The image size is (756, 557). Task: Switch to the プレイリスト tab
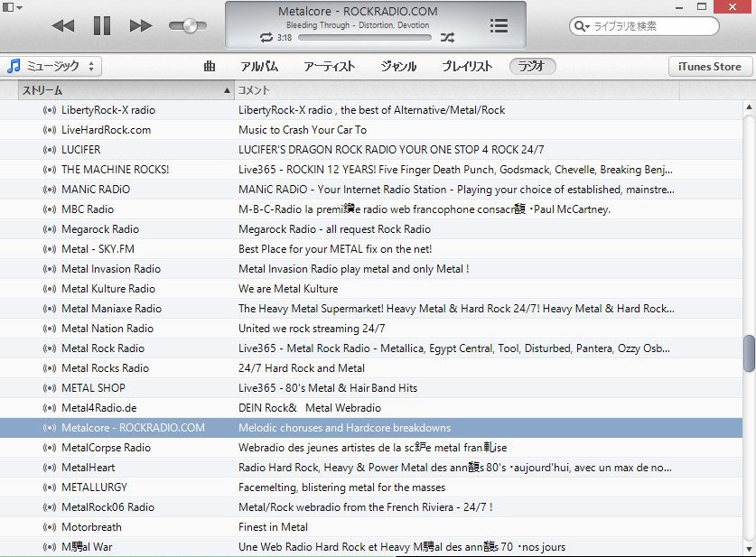tap(467, 66)
